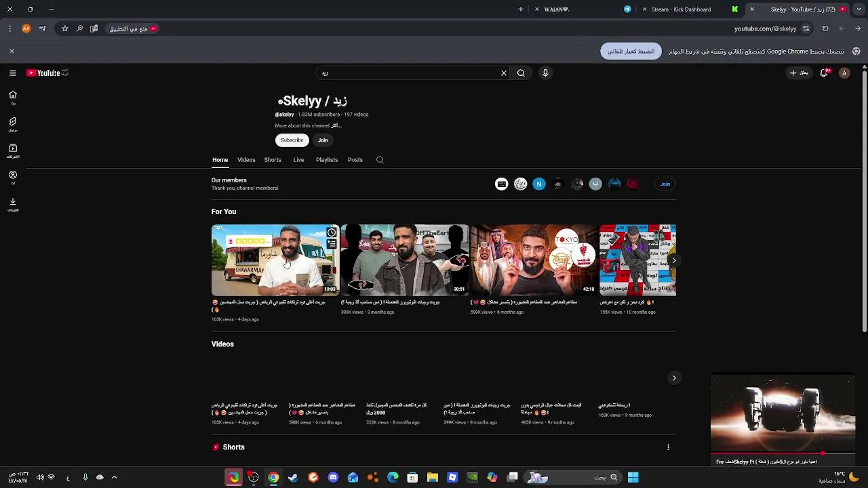Screen dimensions: 868x488
Task: Click Join next to the Subscribe button
Action: pyautogui.click(x=323, y=140)
